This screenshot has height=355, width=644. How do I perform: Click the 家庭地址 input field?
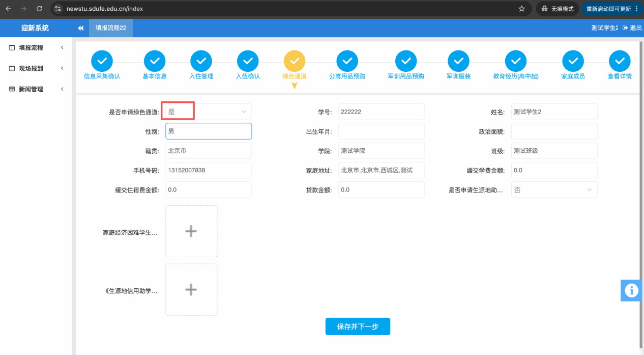(x=381, y=170)
